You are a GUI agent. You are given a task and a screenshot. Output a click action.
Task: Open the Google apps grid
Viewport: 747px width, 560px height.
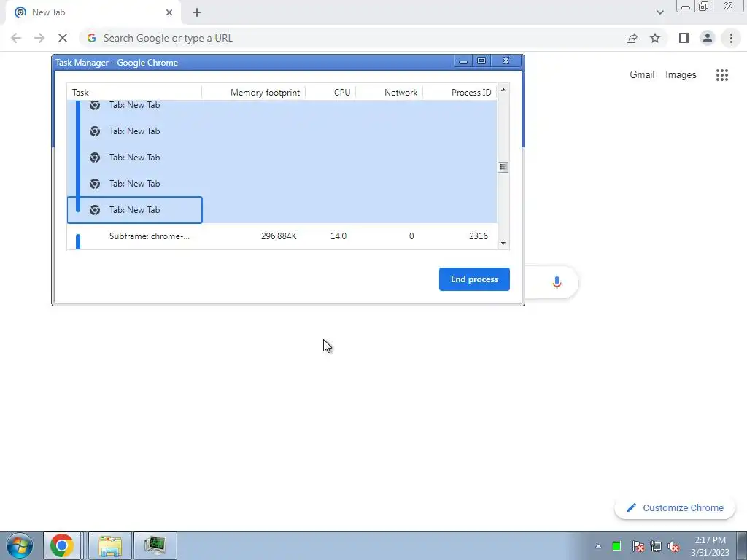point(721,75)
